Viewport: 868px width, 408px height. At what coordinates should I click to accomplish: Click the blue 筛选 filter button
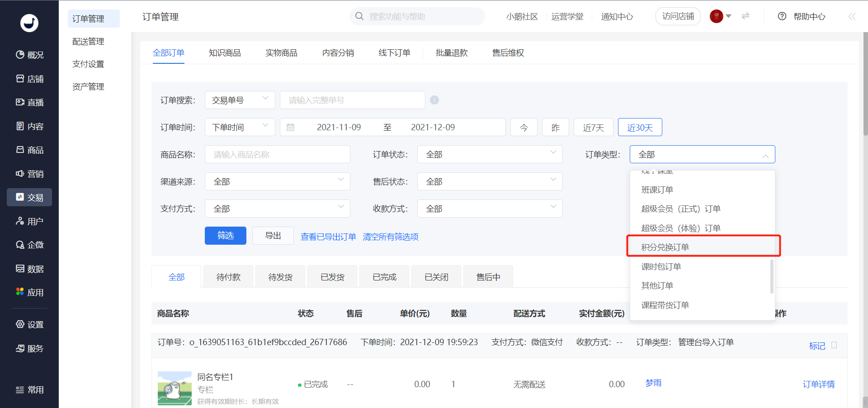(x=226, y=236)
